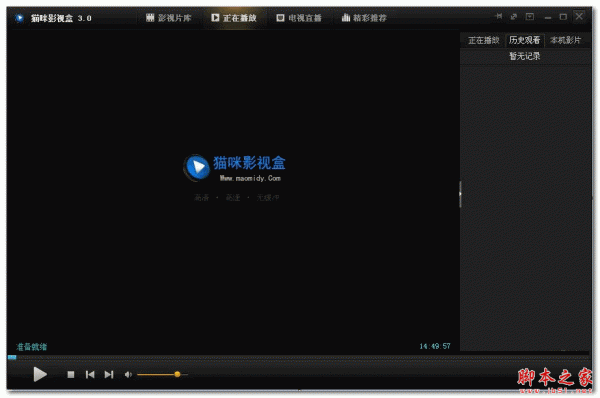Maximize the 猫咪影视盒 window
The image size is (600, 398).
coord(563,17)
